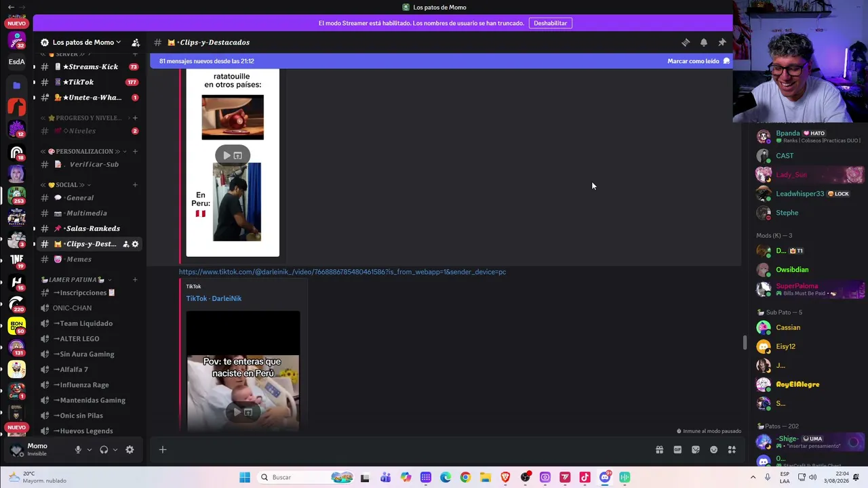Click the plus attach button in message bar
This screenshot has width=868, height=488.
pos(163,449)
